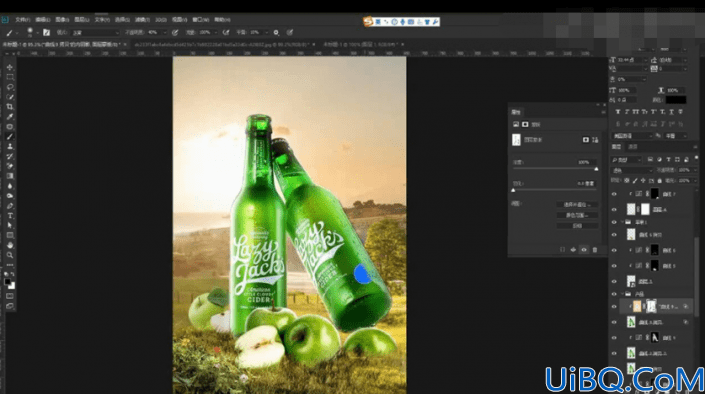Click the Apply Mask icon in Properties
This screenshot has width=705, height=394.
[573, 250]
